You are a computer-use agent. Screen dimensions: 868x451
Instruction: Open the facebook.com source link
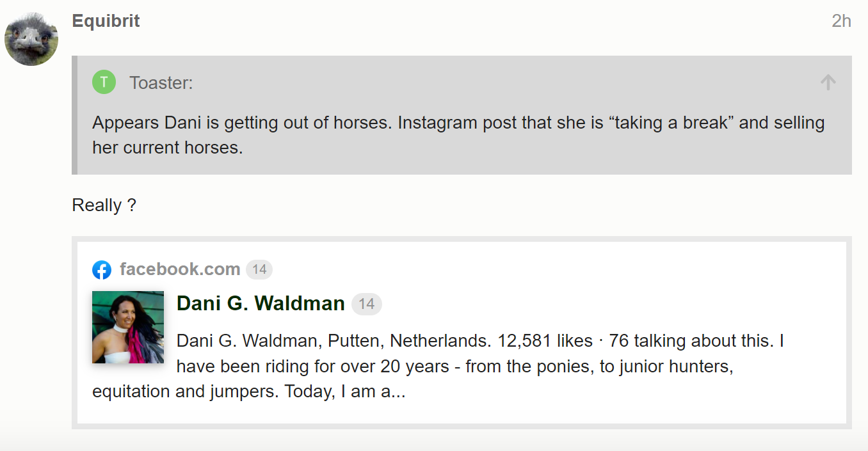pyautogui.click(x=180, y=269)
